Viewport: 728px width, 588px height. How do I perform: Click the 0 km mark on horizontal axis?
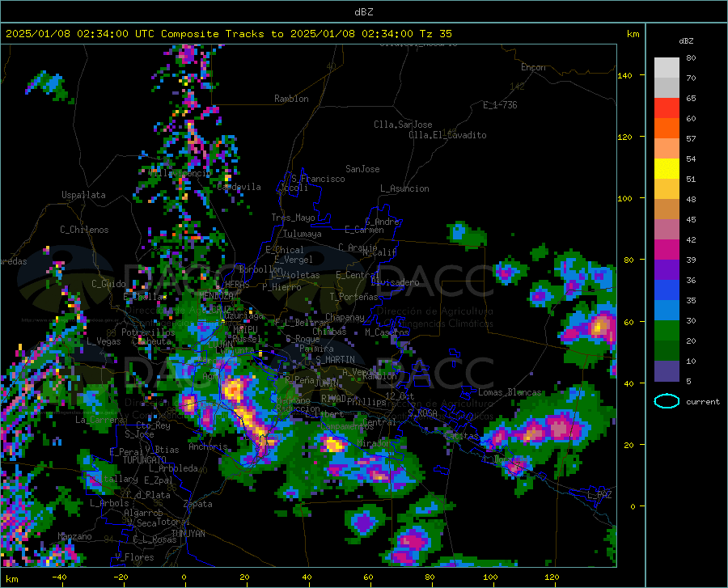click(184, 577)
